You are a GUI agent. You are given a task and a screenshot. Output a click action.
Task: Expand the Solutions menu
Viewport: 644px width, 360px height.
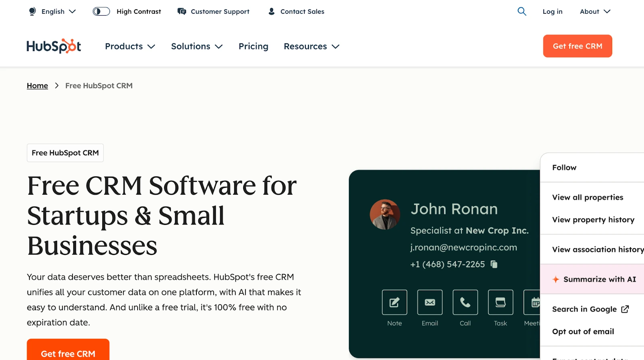[x=197, y=46]
